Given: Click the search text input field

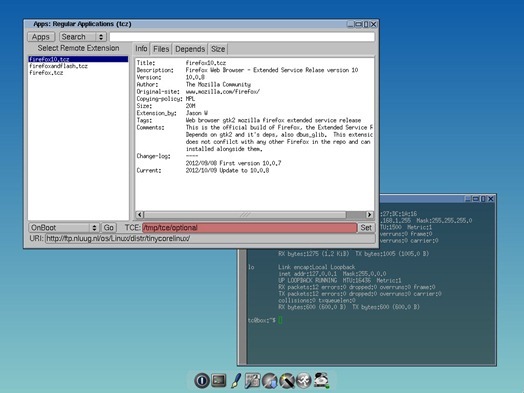Looking at the screenshot, I should tap(242, 37).
